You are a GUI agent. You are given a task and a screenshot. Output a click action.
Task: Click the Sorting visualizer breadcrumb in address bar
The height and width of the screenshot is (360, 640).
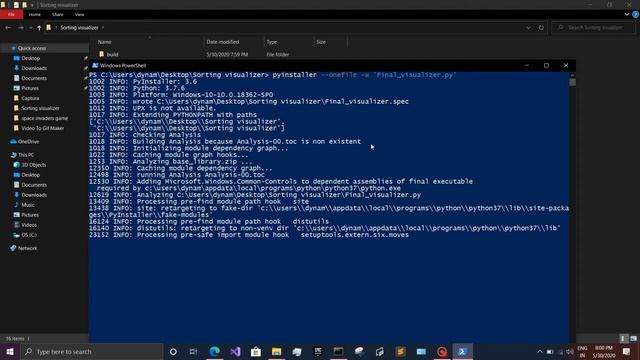click(79, 28)
